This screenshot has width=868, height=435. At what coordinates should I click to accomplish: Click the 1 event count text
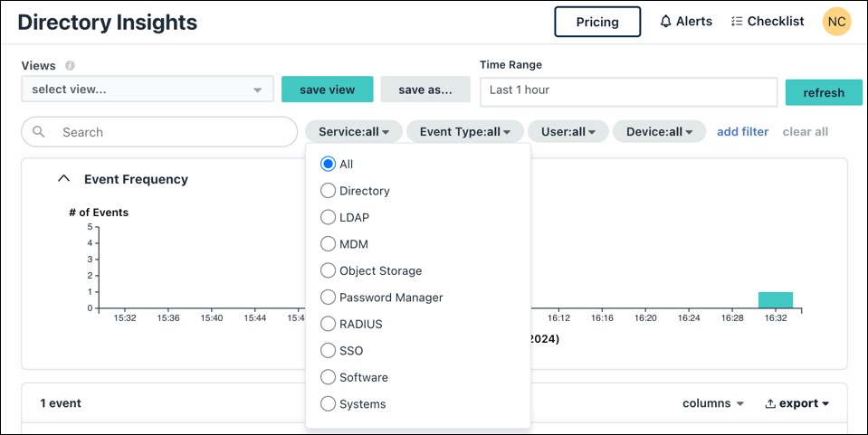pos(61,403)
